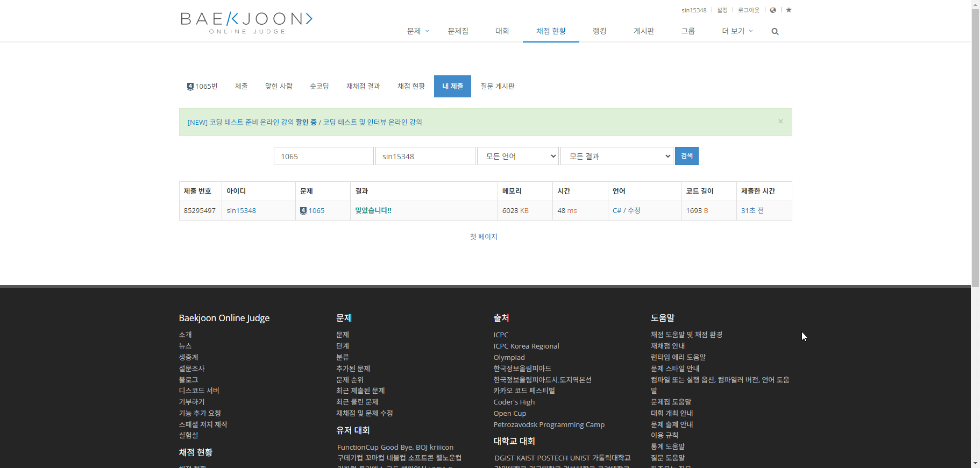980x468 pixels.
Task: Switch to the 채점 현황 sub-tab
Action: (x=411, y=86)
